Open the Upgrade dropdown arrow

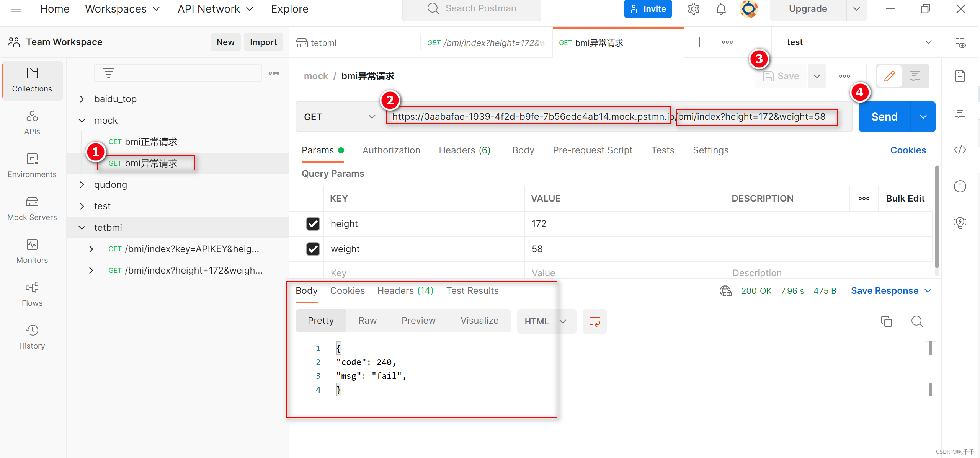856,9
